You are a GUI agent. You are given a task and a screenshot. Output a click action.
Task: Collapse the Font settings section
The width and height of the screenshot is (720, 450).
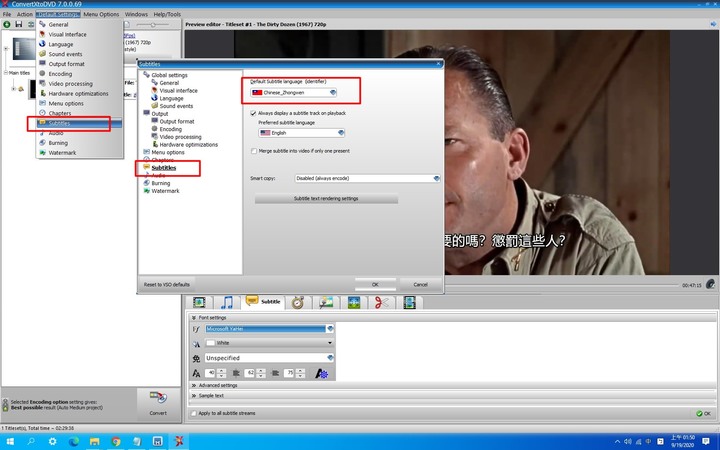click(194, 318)
